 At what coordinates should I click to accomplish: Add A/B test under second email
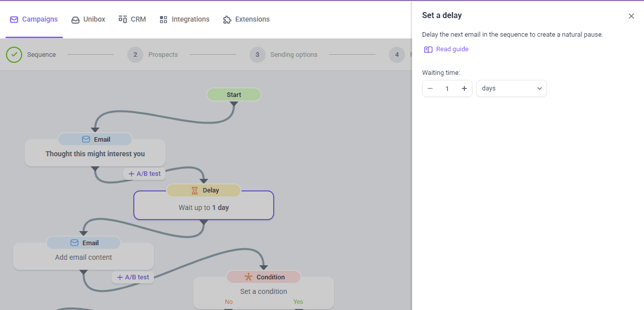click(133, 277)
